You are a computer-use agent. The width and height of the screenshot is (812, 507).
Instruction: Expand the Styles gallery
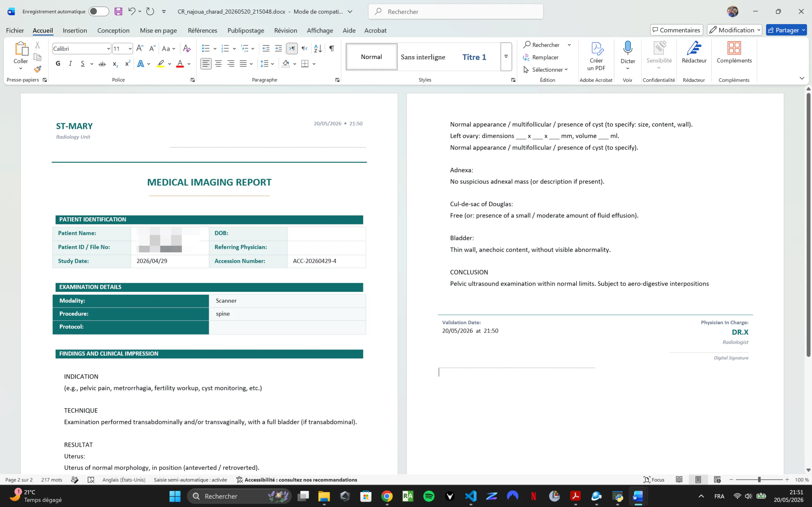tap(506, 57)
